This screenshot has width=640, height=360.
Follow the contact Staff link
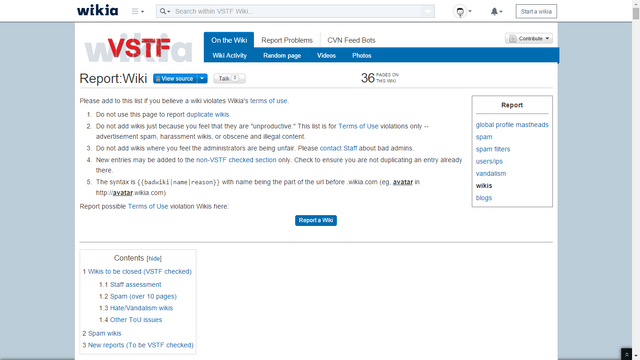338,148
